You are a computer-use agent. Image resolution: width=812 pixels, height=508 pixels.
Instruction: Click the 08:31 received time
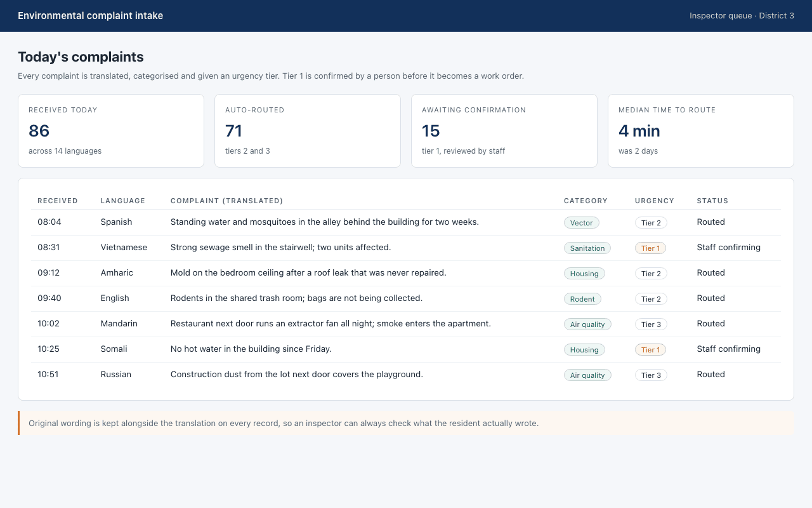pos(49,248)
